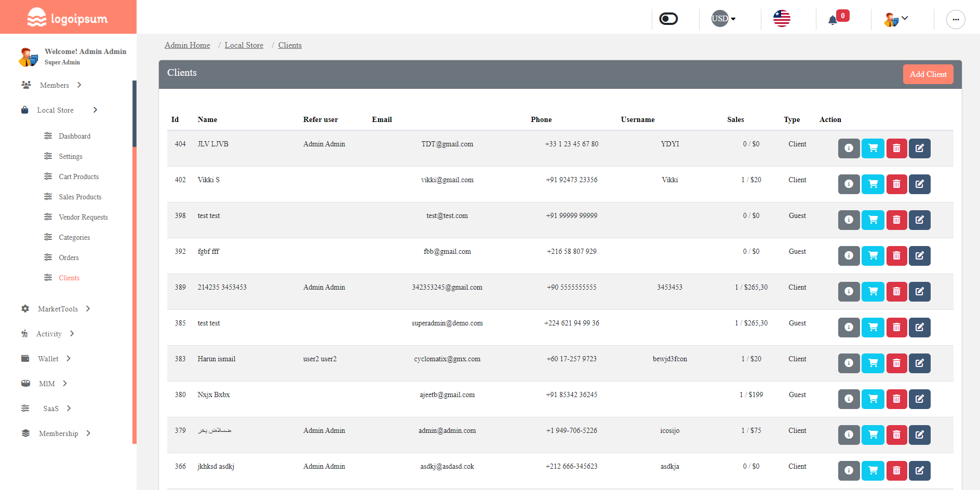980x490 pixels.
Task: Switch language using the Liberia flag icon
Action: click(782, 18)
